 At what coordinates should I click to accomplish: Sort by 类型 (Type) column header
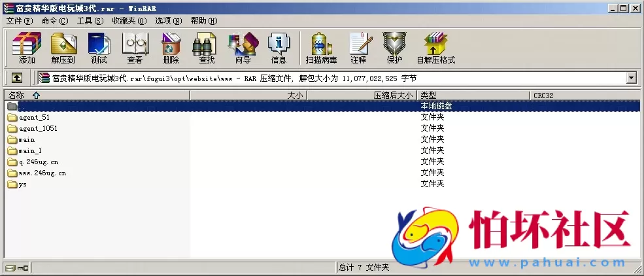[473, 95]
